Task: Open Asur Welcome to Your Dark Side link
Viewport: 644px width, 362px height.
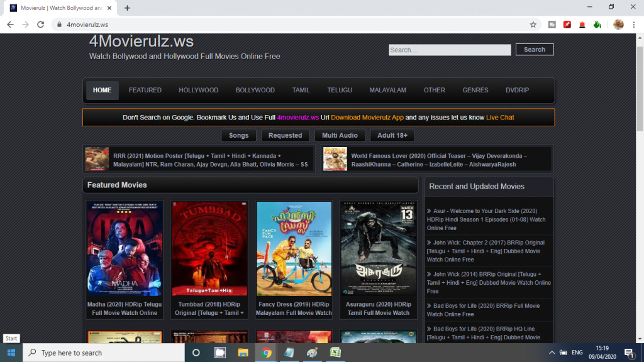Action: point(486,219)
